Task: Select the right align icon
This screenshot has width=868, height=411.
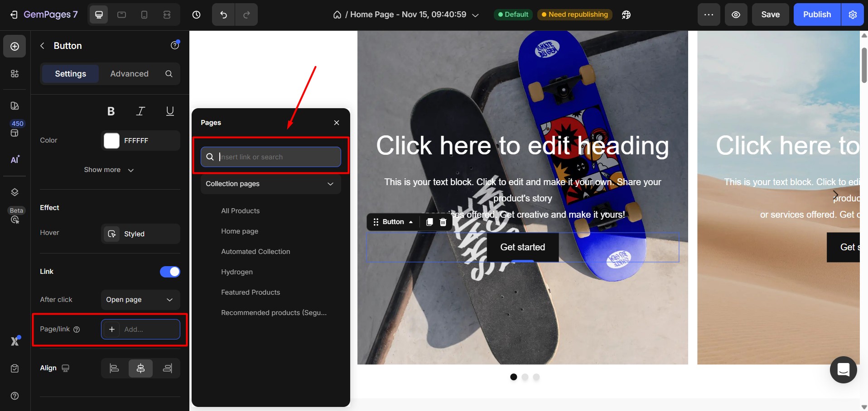Action: click(167, 368)
